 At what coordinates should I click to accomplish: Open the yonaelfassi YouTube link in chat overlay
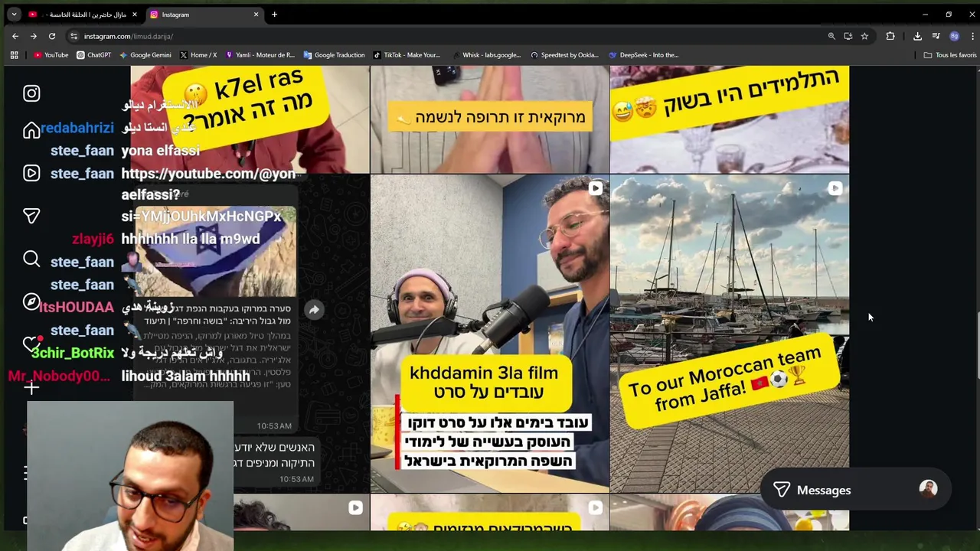pos(208,195)
